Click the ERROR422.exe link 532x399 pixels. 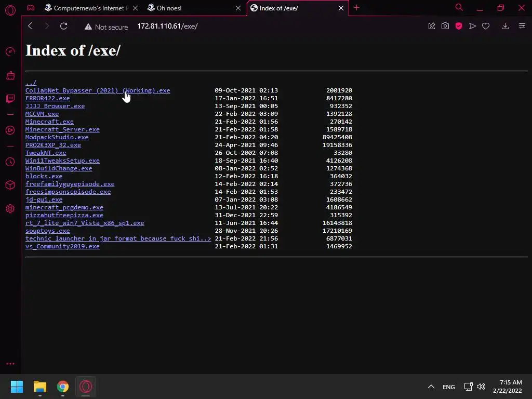click(x=47, y=98)
